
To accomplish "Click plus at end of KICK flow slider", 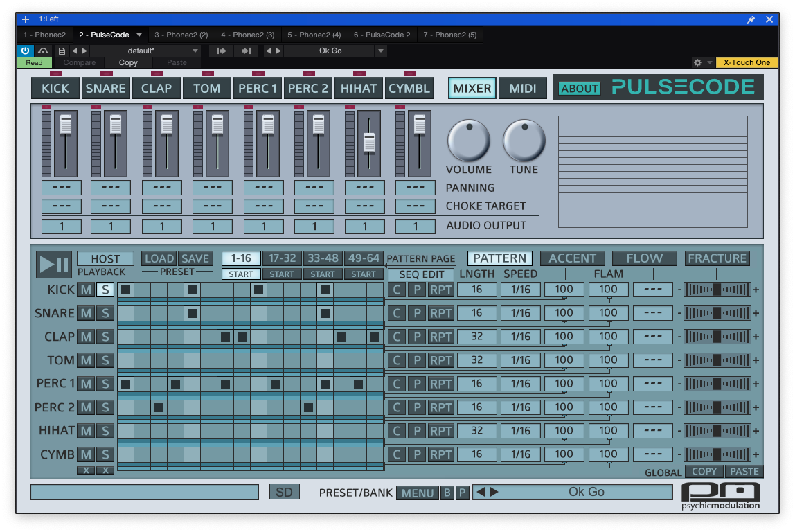I will (x=756, y=290).
